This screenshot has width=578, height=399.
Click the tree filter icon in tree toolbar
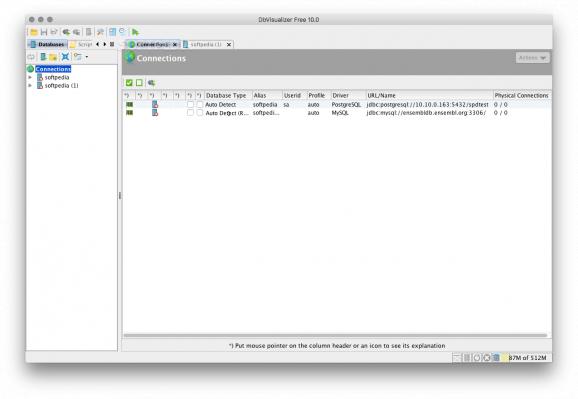[x=78, y=57]
